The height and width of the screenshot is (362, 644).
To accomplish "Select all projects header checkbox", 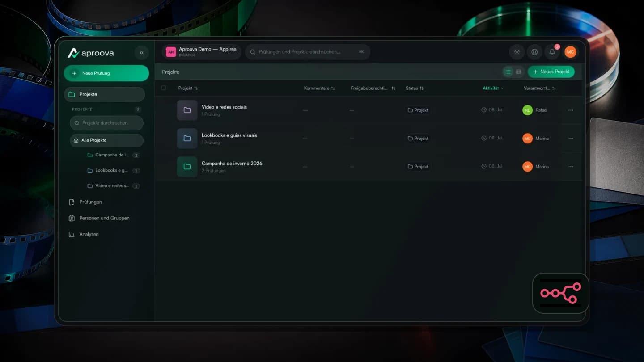I will [x=164, y=88].
